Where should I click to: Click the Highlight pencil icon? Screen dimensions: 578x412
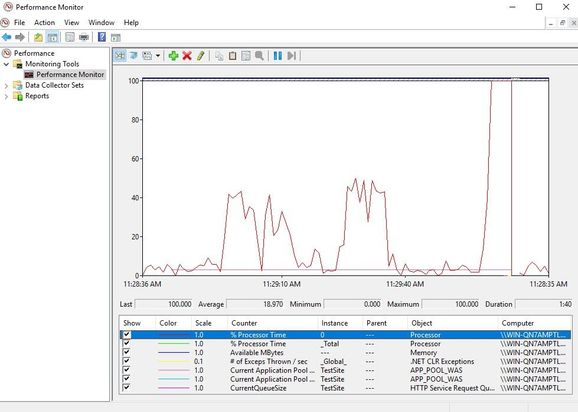(200, 56)
